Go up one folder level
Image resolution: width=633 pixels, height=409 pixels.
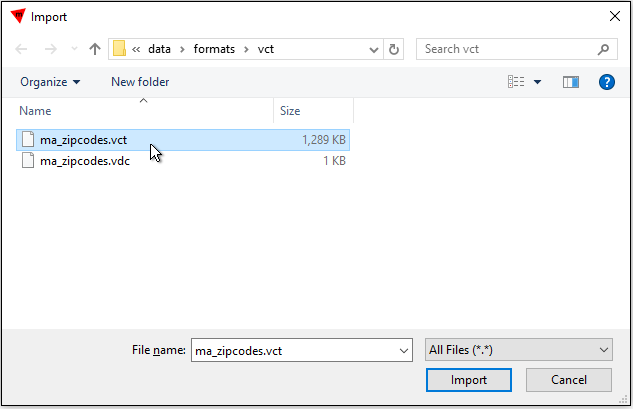[95, 49]
